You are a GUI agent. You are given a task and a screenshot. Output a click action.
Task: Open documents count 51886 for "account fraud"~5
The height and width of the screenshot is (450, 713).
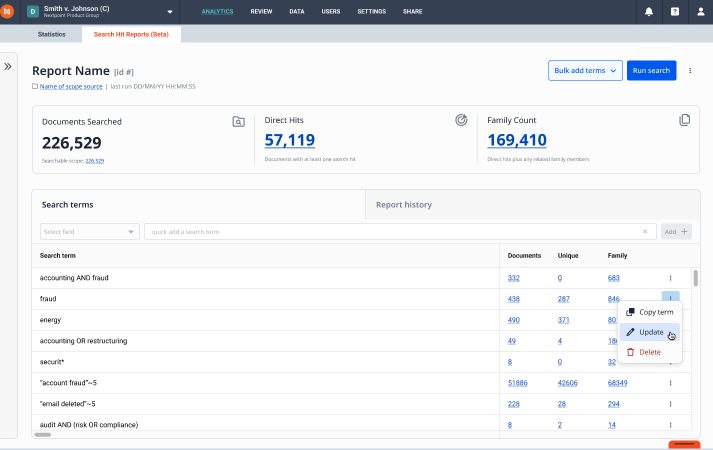tap(517, 383)
